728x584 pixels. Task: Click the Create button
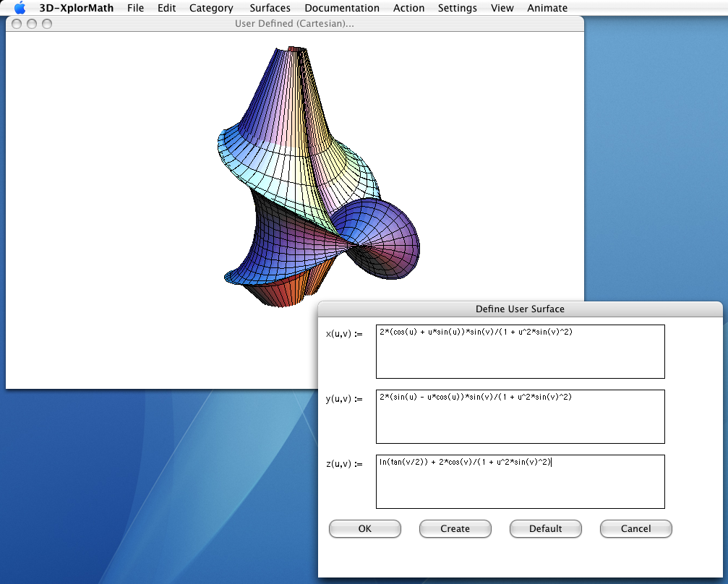coord(455,529)
